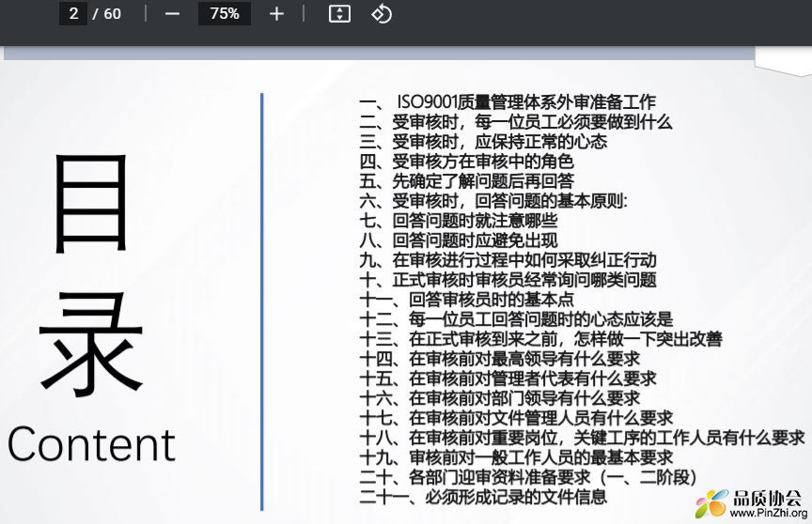Click line 一、ISO9001质量管理体系外审准备工作

[507, 102]
